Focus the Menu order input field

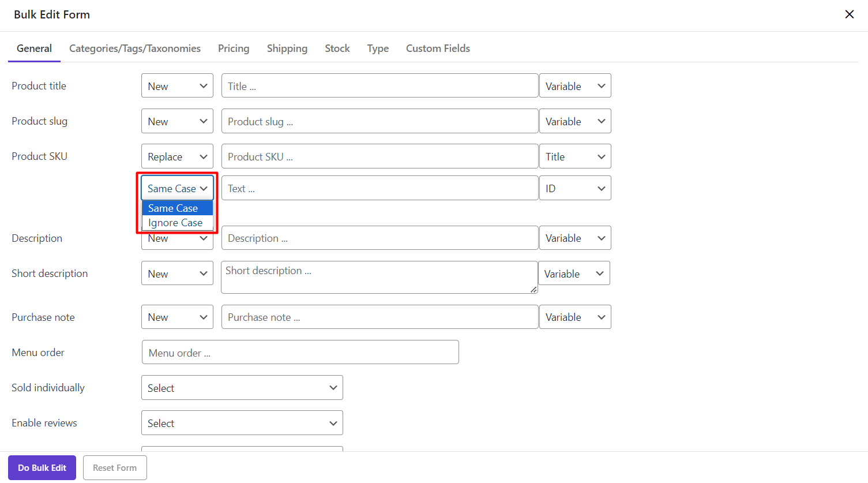pos(300,352)
